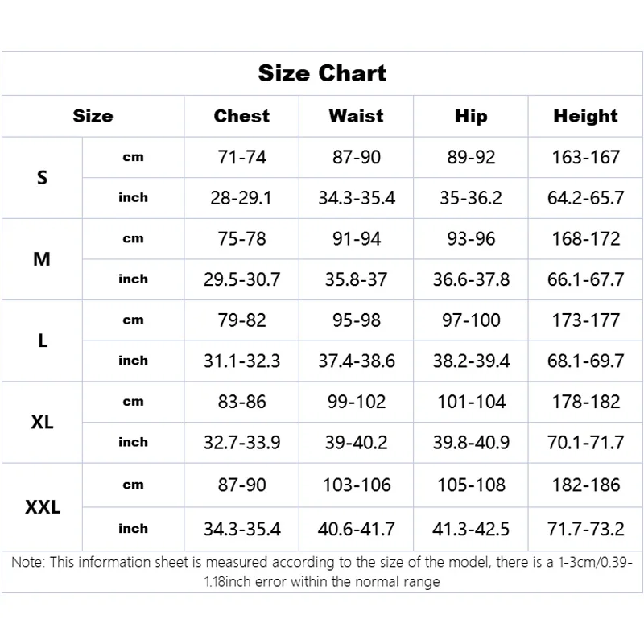Click the note text below the table
This screenshot has height=644, width=644.
[x=322, y=571]
